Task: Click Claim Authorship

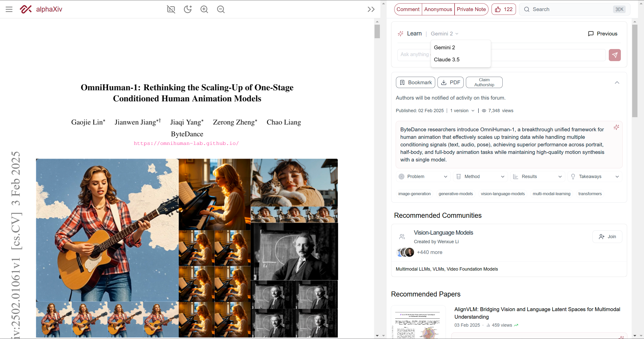Action: click(484, 82)
